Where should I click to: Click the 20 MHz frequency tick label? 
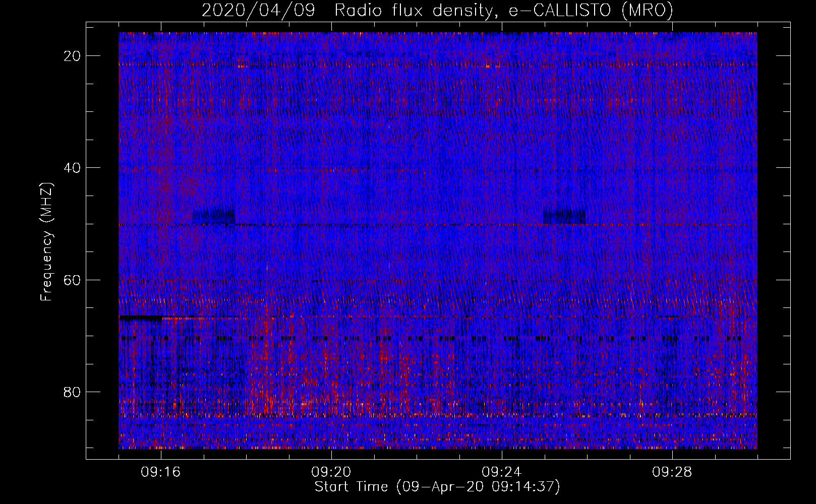pyautogui.click(x=73, y=56)
